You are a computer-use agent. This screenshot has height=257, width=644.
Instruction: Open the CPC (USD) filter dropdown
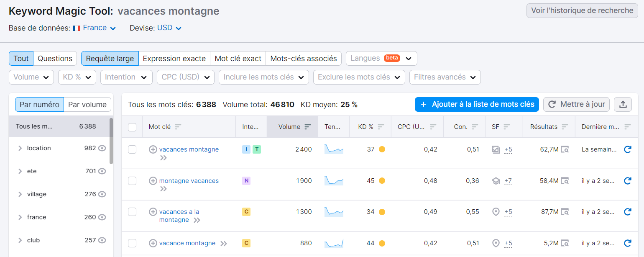tap(185, 77)
